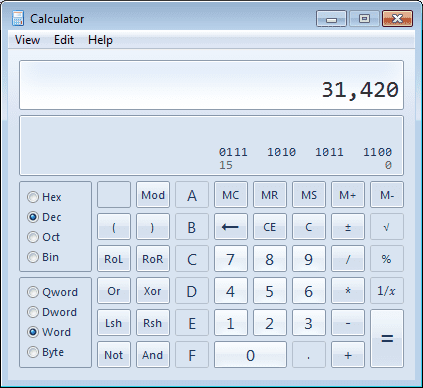Click the Xor logical button

click(153, 291)
